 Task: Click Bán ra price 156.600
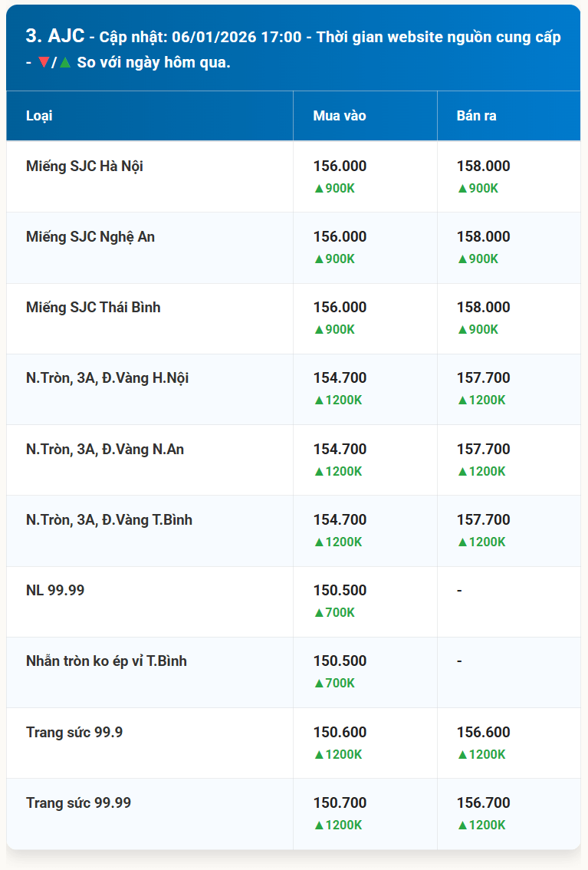pyautogui.click(x=483, y=732)
